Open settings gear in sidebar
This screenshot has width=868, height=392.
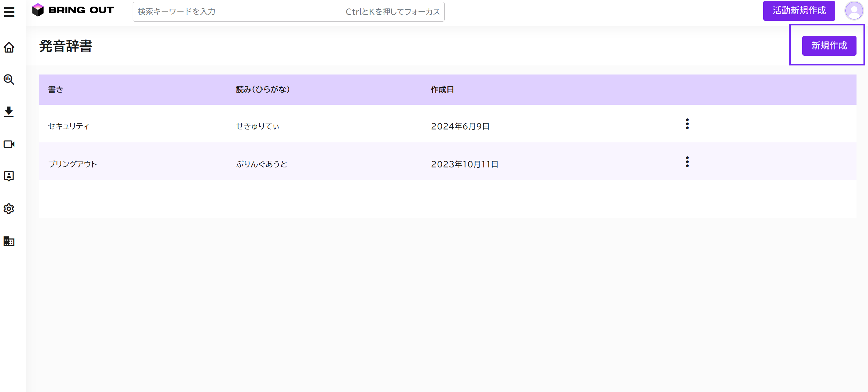click(x=9, y=209)
